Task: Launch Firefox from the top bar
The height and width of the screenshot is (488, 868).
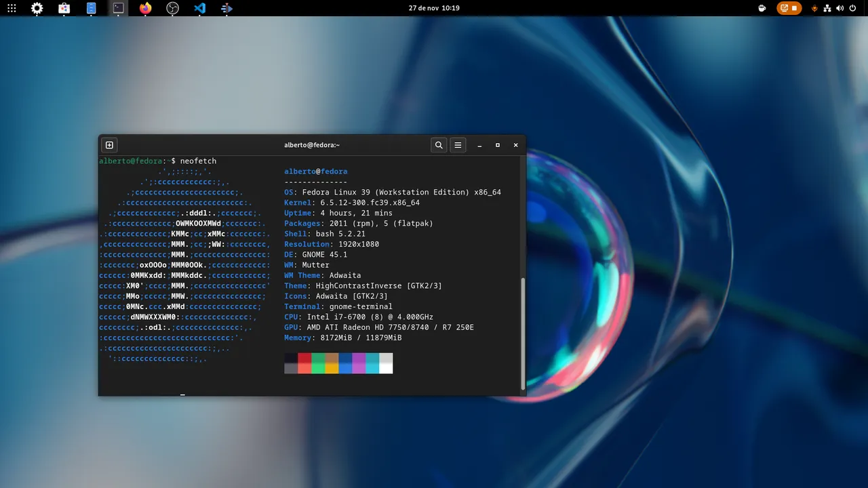Action: (146, 8)
